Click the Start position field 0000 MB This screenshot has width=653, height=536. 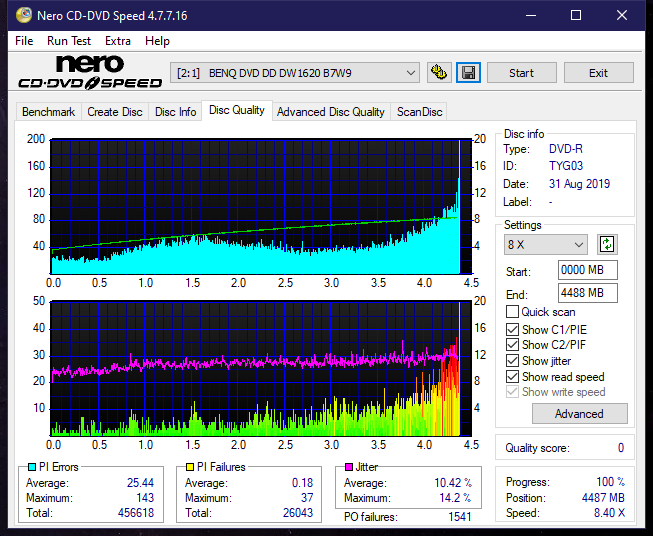pyautogui.click(x=587, y=270)
